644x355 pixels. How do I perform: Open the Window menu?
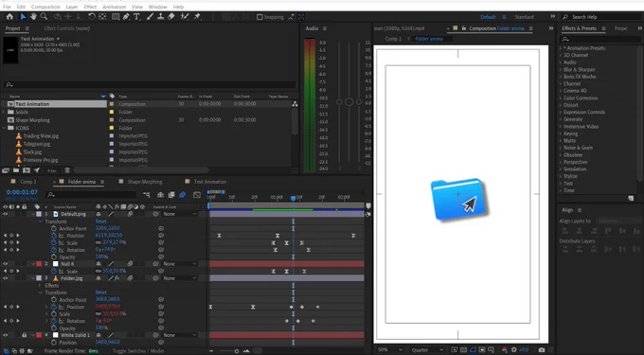(158, 7)
